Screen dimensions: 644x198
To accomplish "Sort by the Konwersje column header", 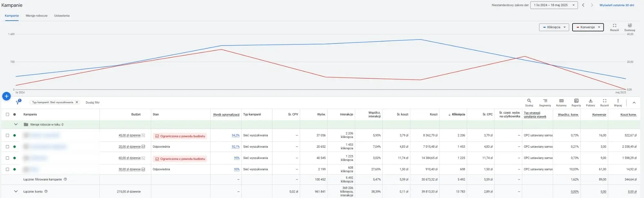I will click(599, 114).
